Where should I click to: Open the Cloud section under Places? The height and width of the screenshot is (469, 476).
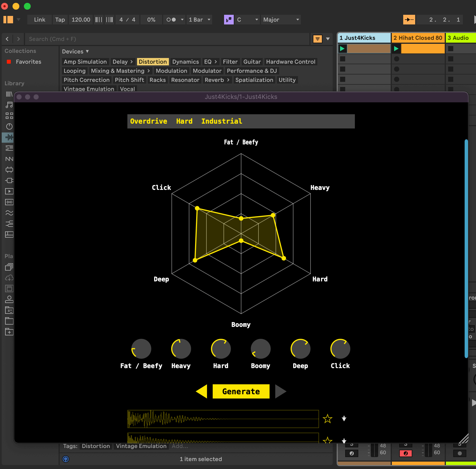coord(9,278)
